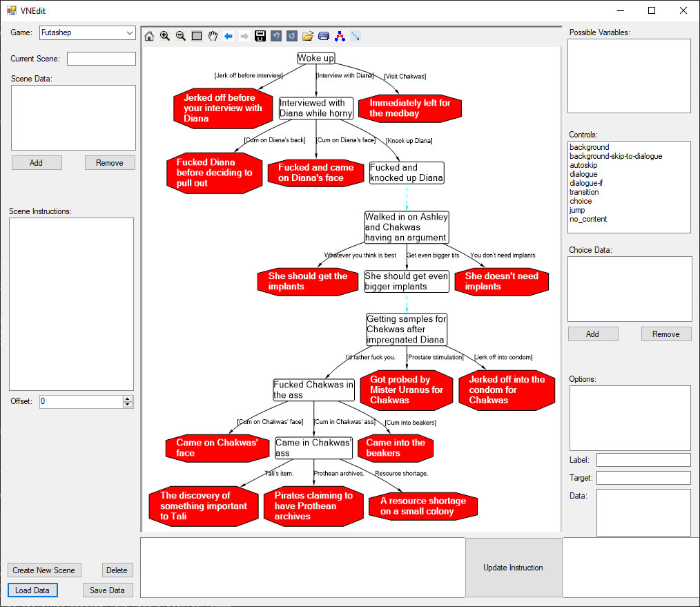
Task: Click Add button under Choice Data
Action: [593, 334]
